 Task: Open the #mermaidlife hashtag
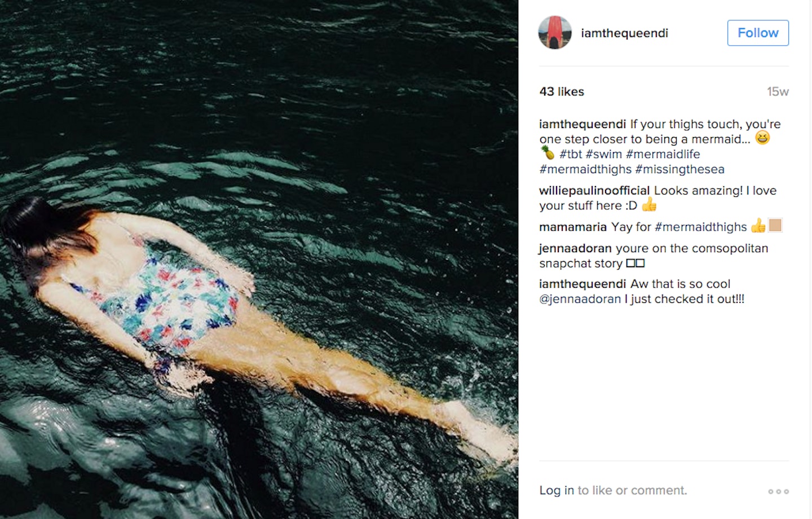tap(663, 154)
